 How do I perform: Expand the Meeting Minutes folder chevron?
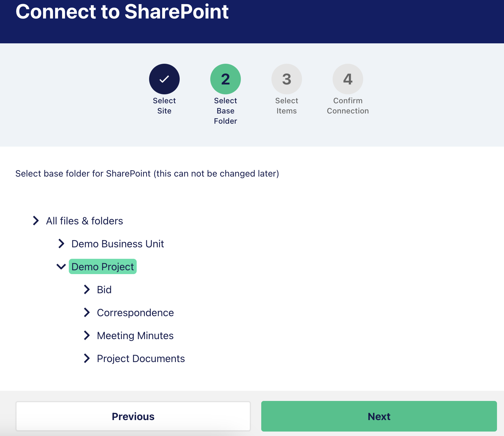87,335
